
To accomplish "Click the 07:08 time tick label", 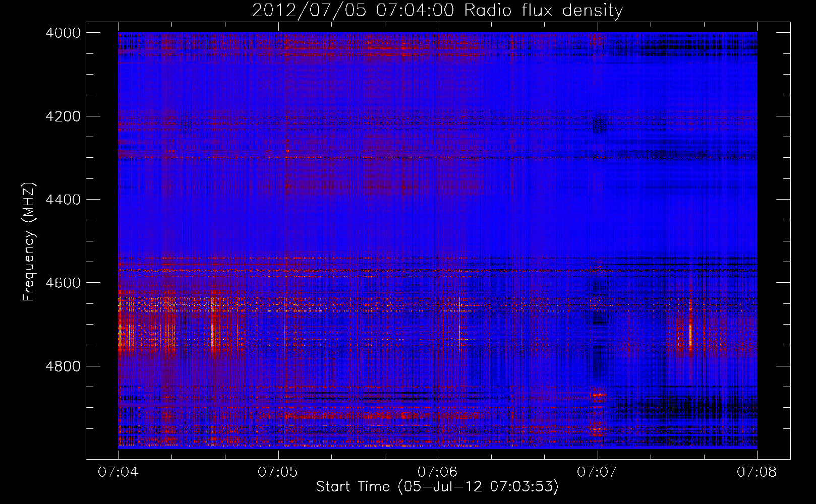I will tap(757, 472).
